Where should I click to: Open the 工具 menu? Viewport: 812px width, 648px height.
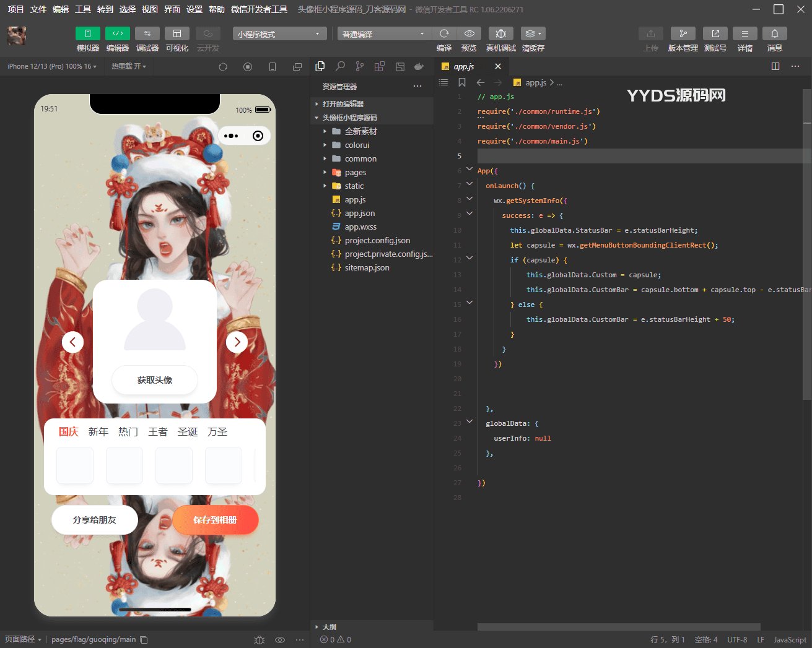click(x=83, y=9)
